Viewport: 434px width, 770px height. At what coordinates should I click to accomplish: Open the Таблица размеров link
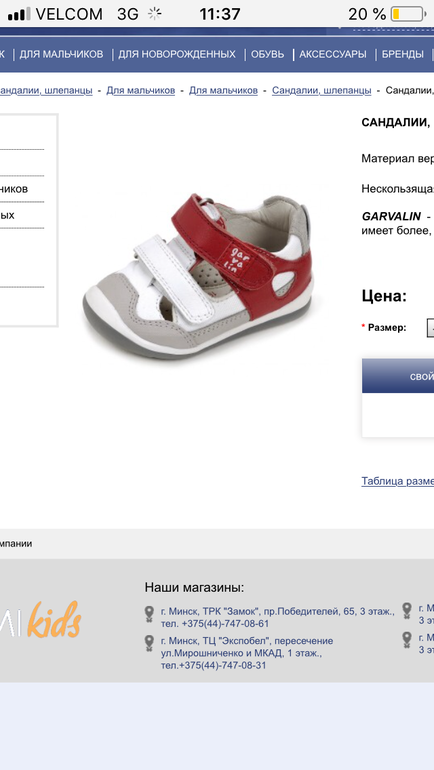click(398, 481)
